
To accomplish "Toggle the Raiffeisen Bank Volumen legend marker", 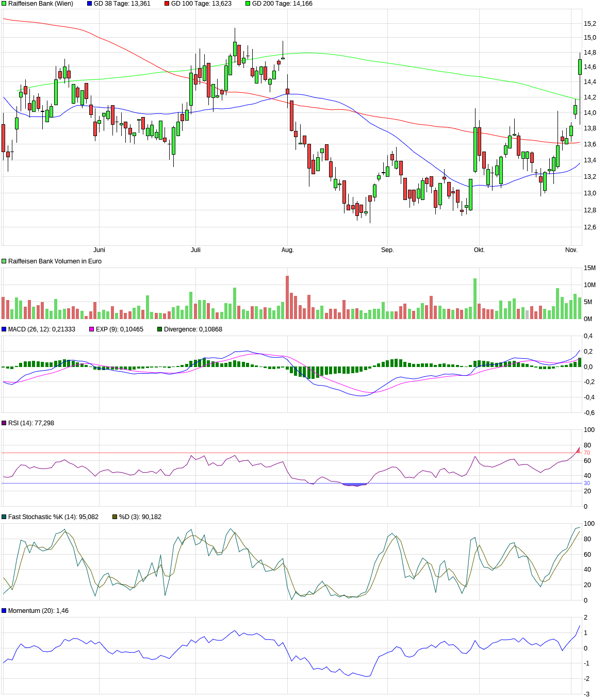I will click(4, 261).
